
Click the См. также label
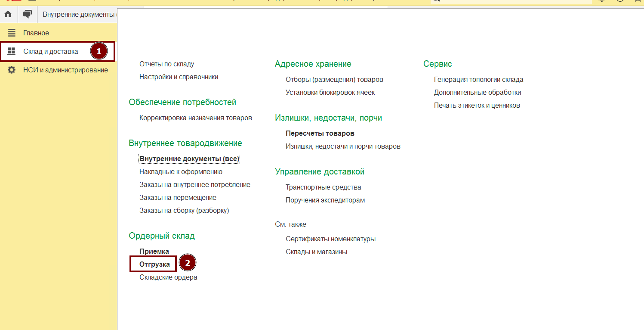click(290, 224)
